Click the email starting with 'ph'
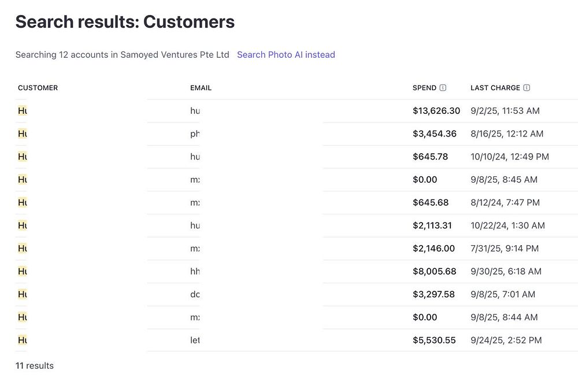Screen dimensions: 578x392 [x=195, y=134]
